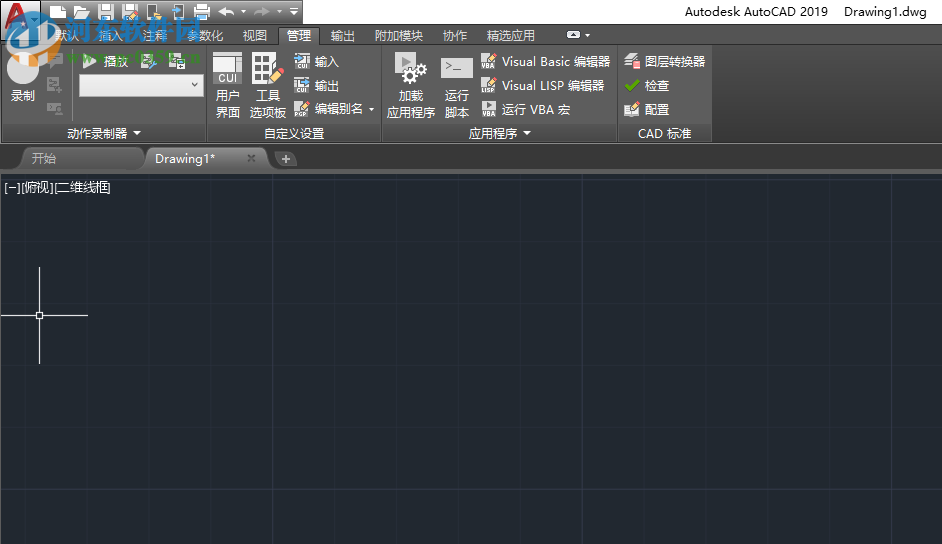Viewport: 942px width, 544px height.
Task: Click the manage action macros icon
Action: pyautogui.click(x=177, y=61)
